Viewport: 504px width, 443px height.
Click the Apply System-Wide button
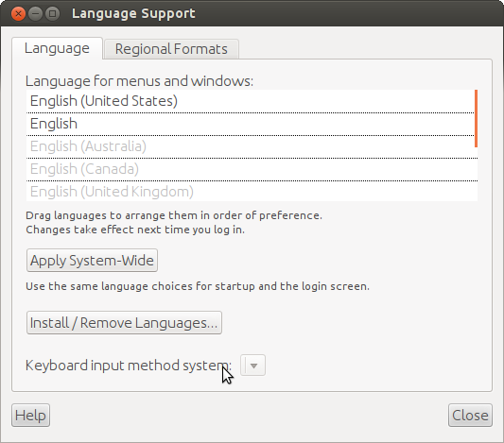[92, 261]
